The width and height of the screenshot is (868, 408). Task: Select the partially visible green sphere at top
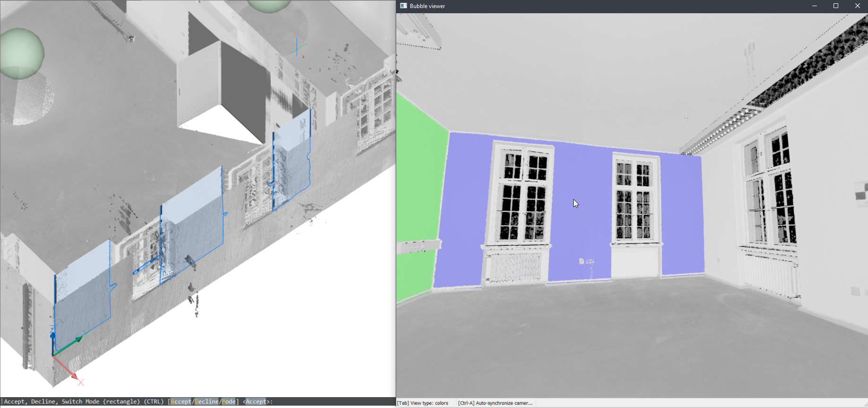[x=269, y=5]
